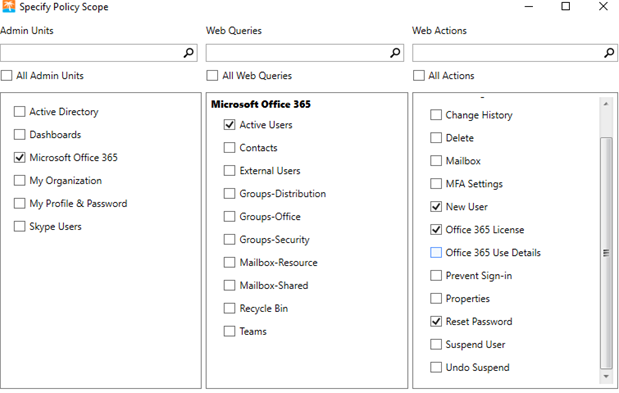Screen dimensions: 619x393
Task: Close the Specify Policy Scope window
Action: 603,6
